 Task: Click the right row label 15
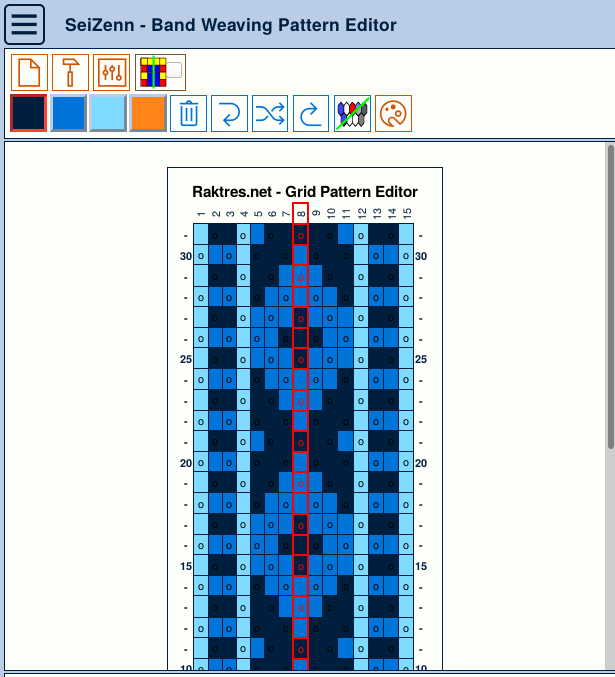421,566
